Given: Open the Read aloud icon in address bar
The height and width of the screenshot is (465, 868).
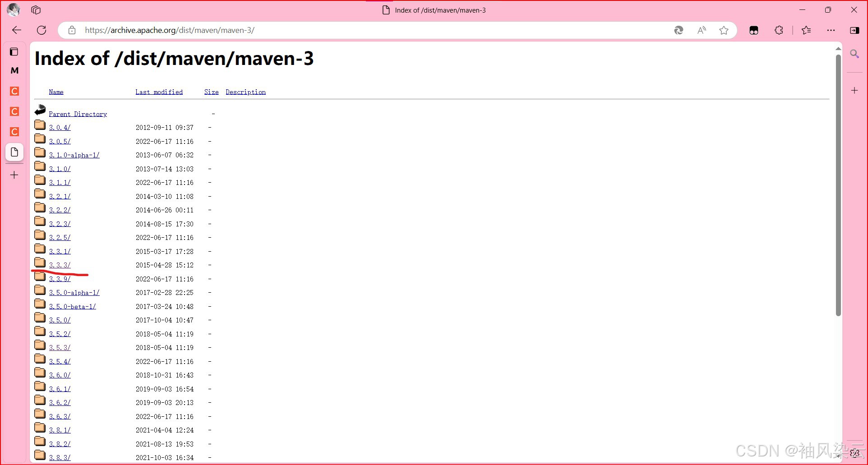Looking at the screenshot, I should 702,30.
